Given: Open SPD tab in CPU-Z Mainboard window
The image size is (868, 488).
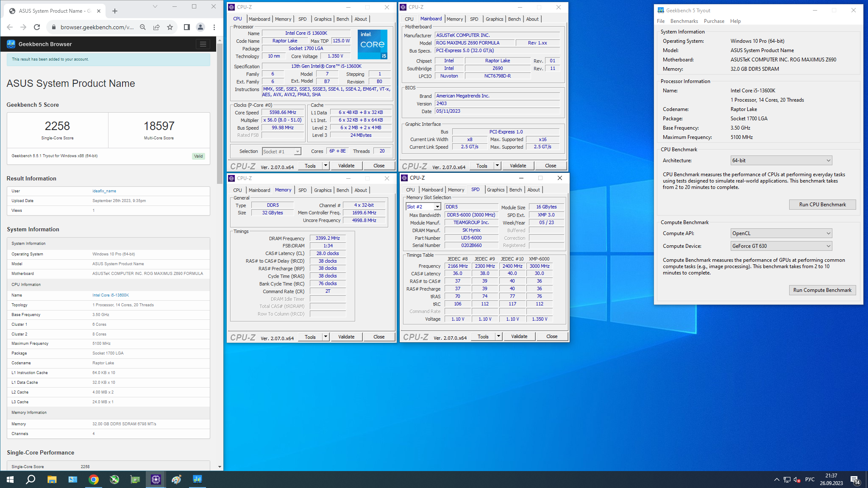Looking at the screenshot, I should coord(474,19).
